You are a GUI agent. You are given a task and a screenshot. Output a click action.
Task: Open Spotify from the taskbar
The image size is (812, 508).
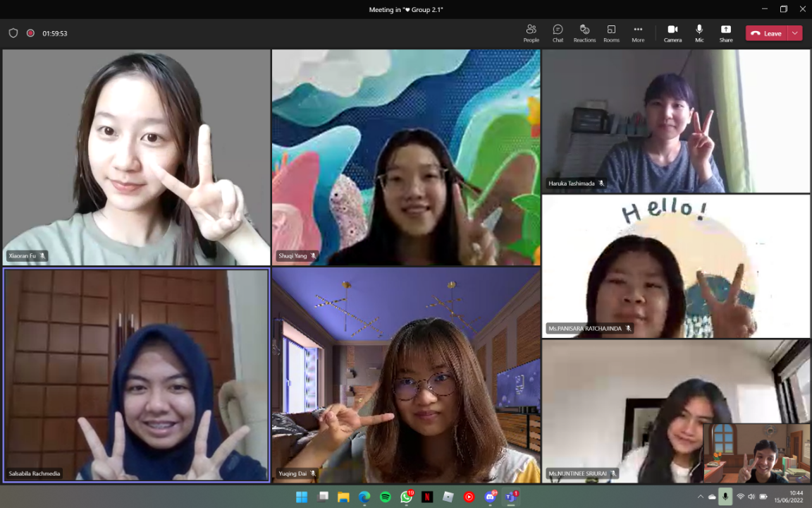[386, 497]
